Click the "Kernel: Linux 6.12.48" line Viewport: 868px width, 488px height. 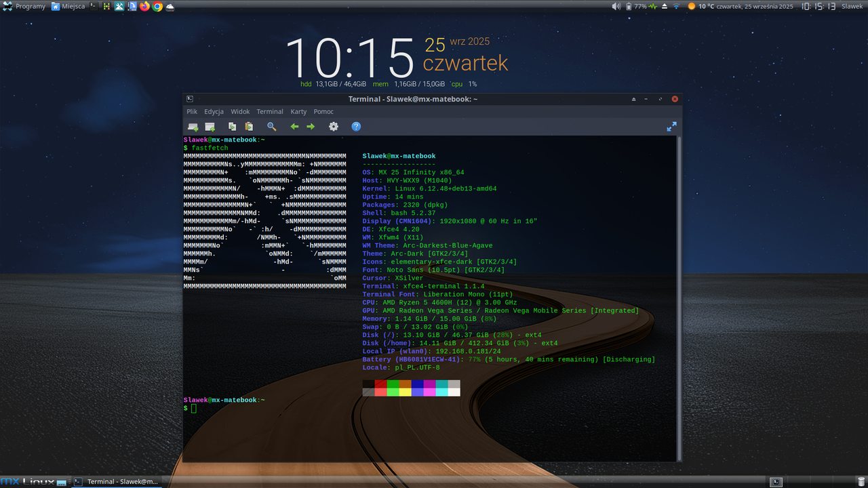(x=429, y=188)
